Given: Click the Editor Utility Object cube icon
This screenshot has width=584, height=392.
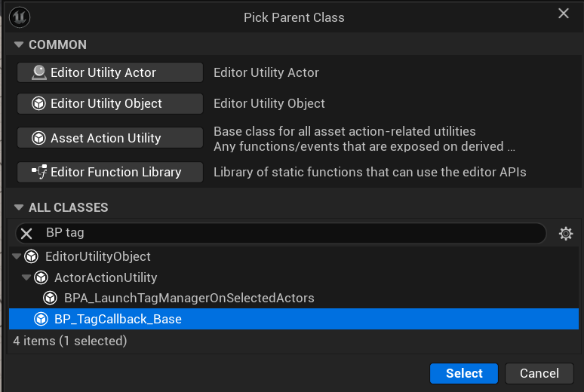Looking at the screenshot, I should pyautogui.click(x=38, y=104).
